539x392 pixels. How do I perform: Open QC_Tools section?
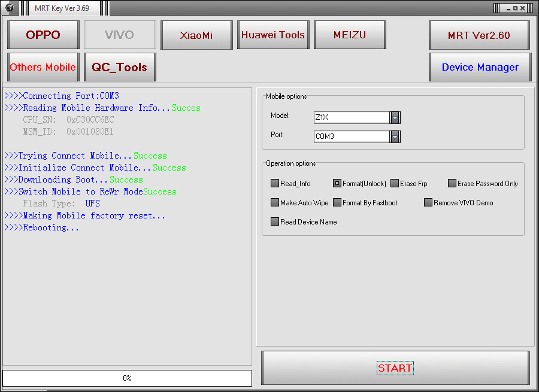coord(120,67)
